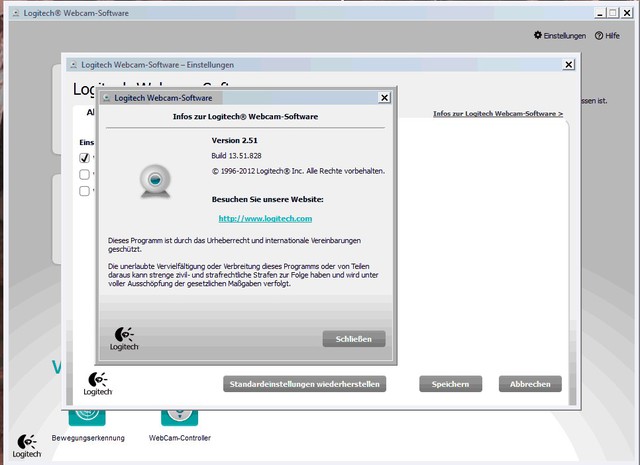Uncheck the first checked checkbox in settings

point(84,158)
